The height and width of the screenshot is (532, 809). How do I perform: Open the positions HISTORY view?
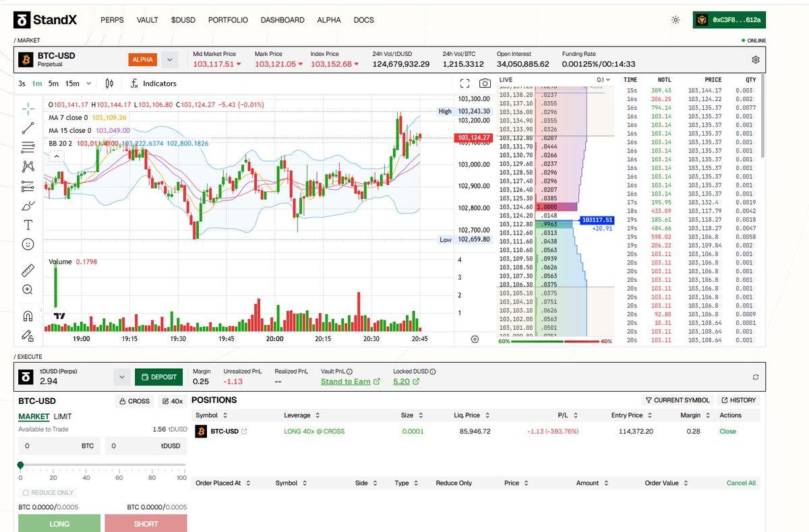(x=738, y=400)
